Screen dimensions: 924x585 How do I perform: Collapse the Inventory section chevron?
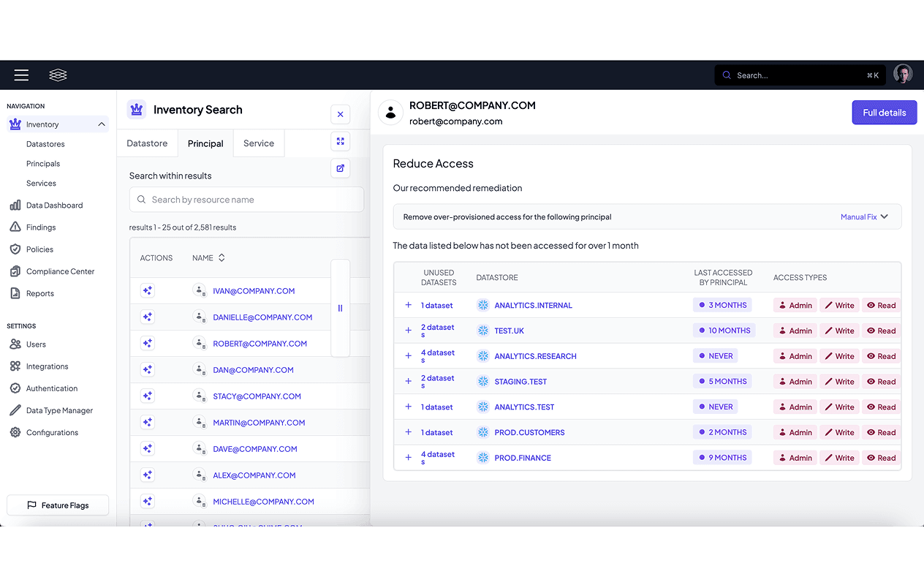[102, 124]
